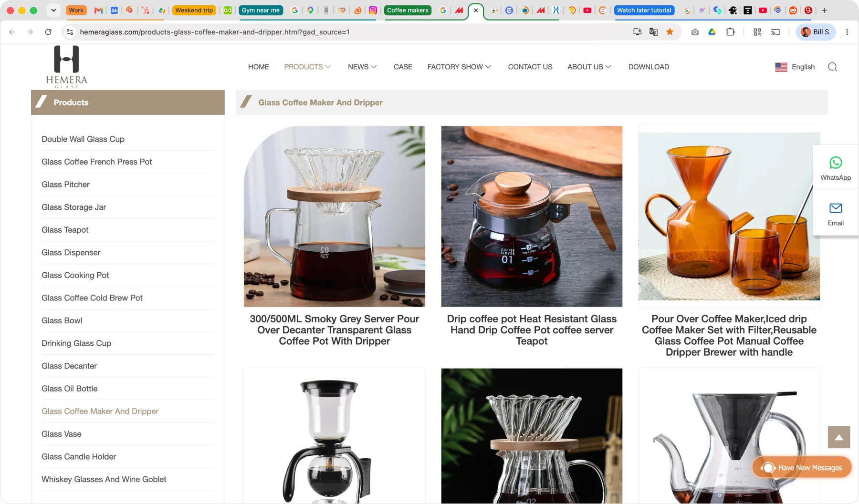The image size is (859, 504).
Task: Expand the Weekend trip tab group
Action: click(194, 10)
